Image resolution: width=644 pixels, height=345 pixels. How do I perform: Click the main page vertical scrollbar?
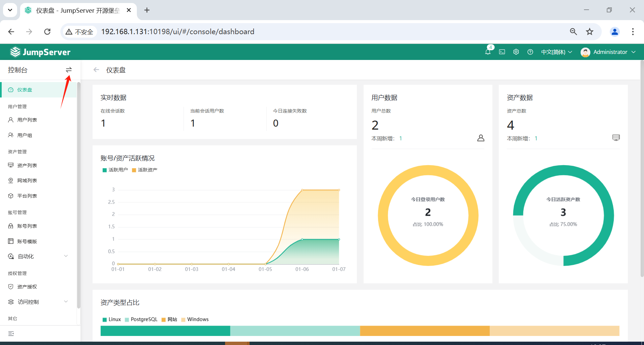pos(642,168)
